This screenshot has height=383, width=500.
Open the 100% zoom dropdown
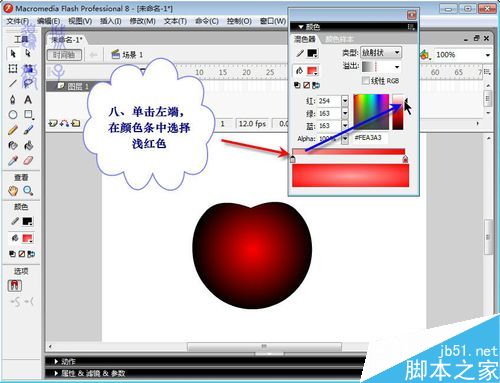pyautogui.click(x=488, y=55)
